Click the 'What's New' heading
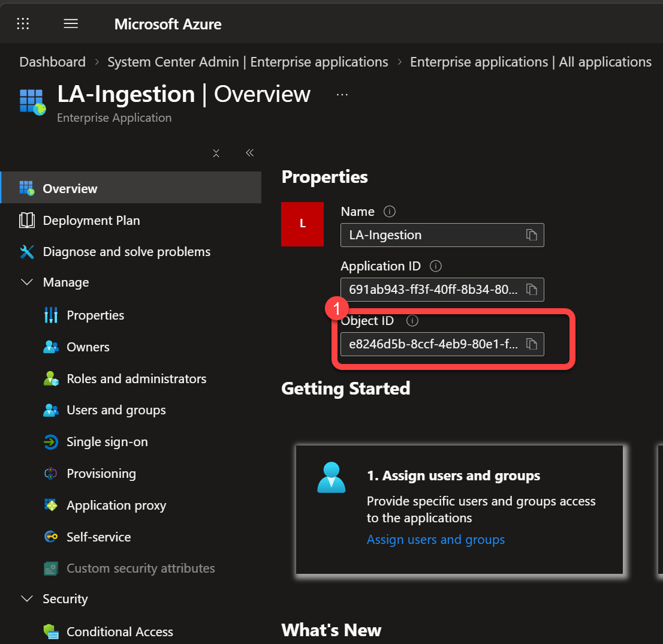The width and height of the screenshot is (663, 644). (x=332, y=630)
